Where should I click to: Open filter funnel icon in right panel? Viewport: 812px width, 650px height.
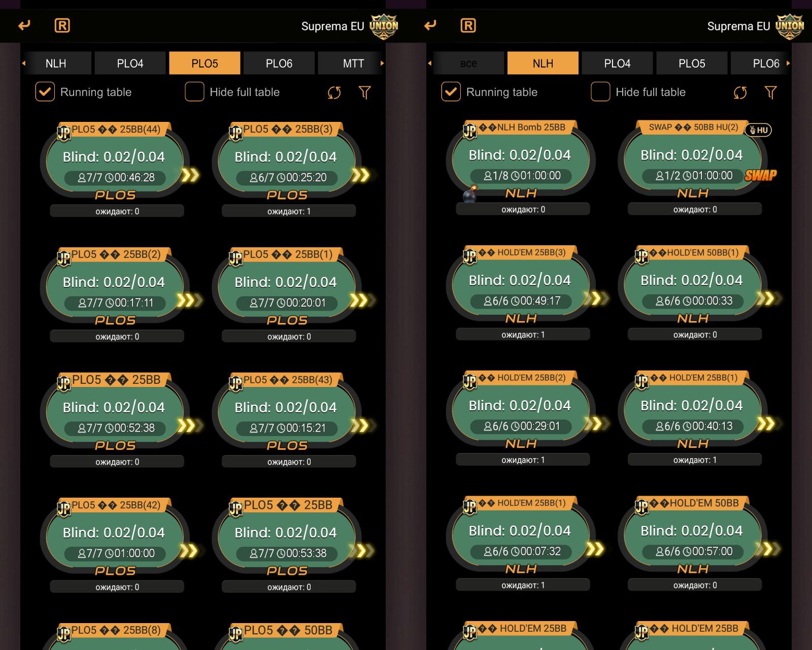click(x=770, y=92)
